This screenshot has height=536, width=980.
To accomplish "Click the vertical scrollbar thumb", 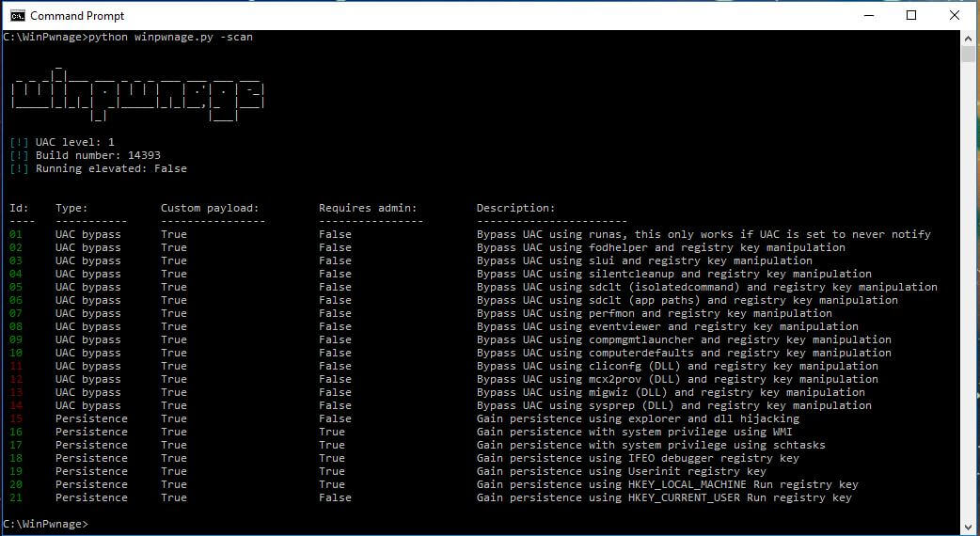I will [x=969, y=54].
